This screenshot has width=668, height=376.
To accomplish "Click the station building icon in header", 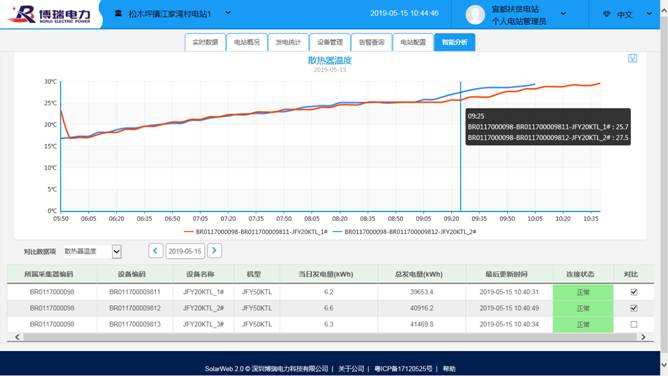I will pyautogui.click(x=118, y=14).
